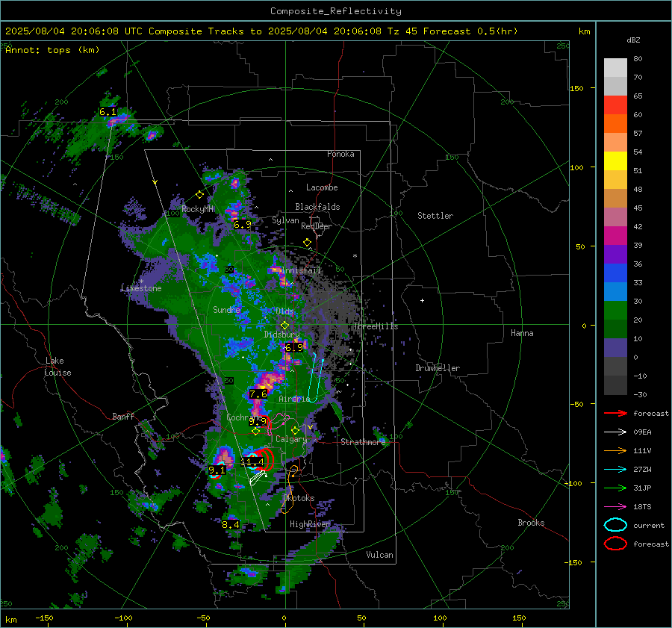Click the yellow diamond marker near RockyMH
672x628 pixels.
[x=199, y=195]
